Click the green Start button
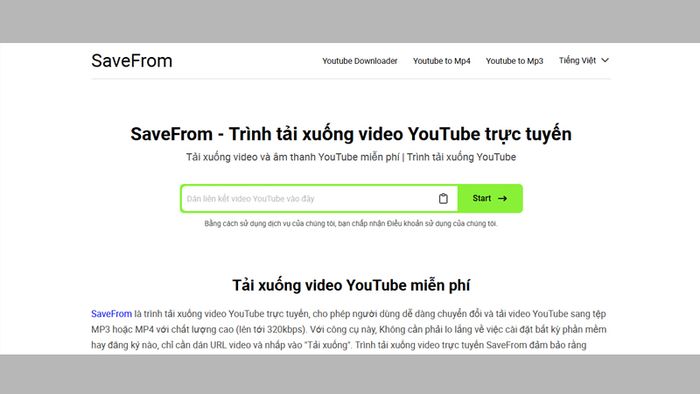Viewport: 700px width, 394px height. click(490, 199)
